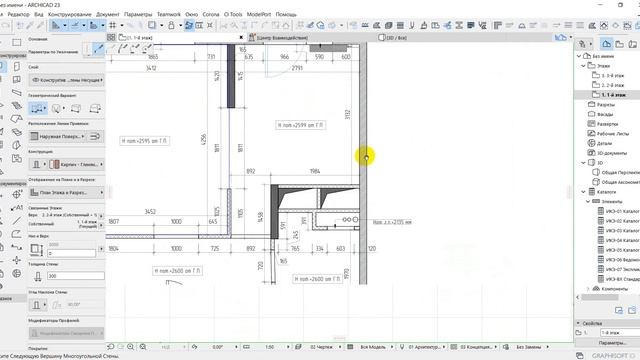Click the wall bottom offset input field

[71, 253]
